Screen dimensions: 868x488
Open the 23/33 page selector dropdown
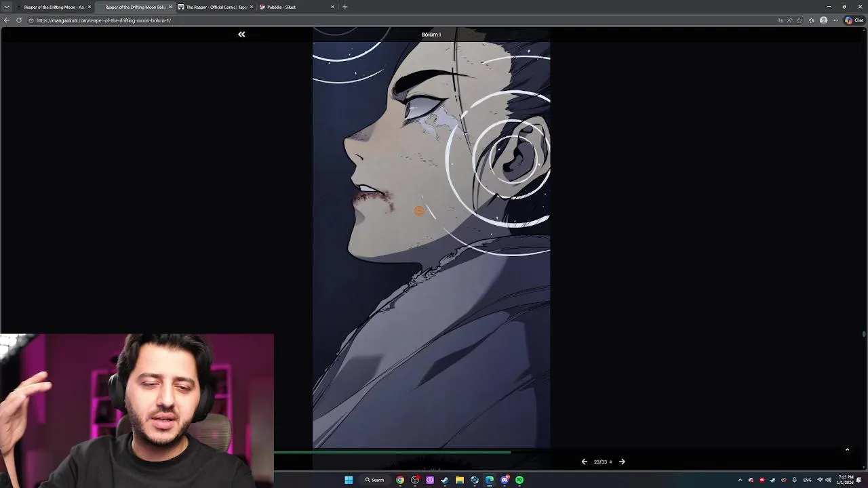[602, 462]
